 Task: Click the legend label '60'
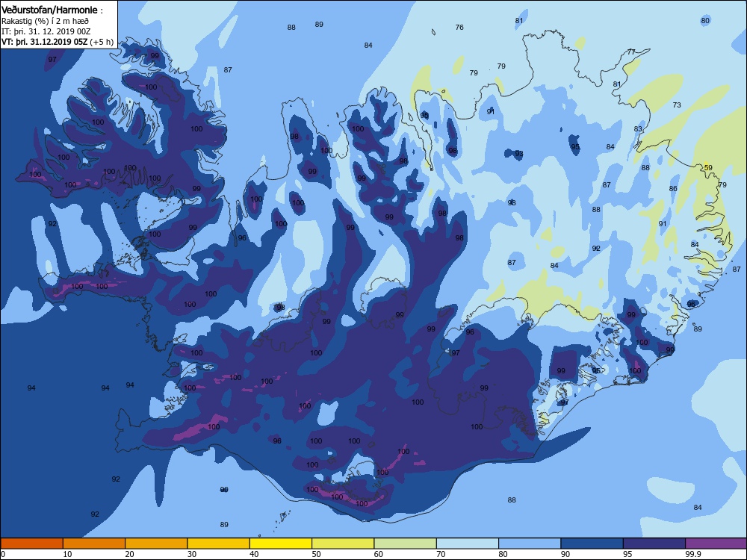pyautogui.click(x=379, y=554)
